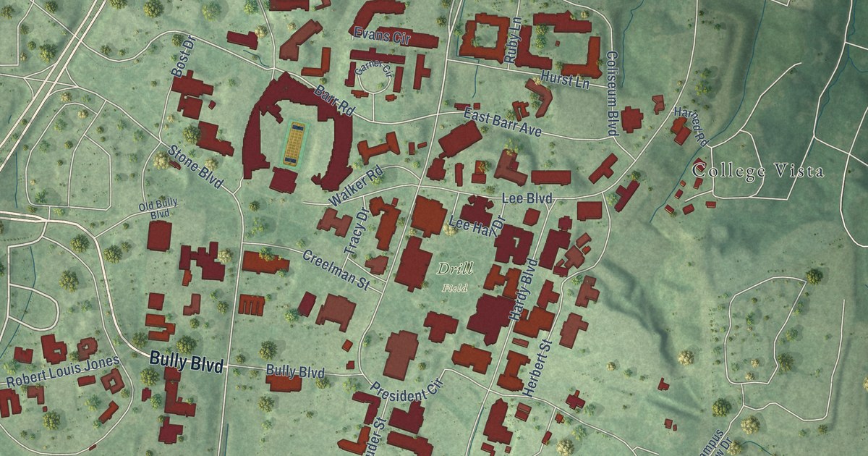Select the Herbert St label
Screen dimensions: 868x456
(x=537, y=368)
